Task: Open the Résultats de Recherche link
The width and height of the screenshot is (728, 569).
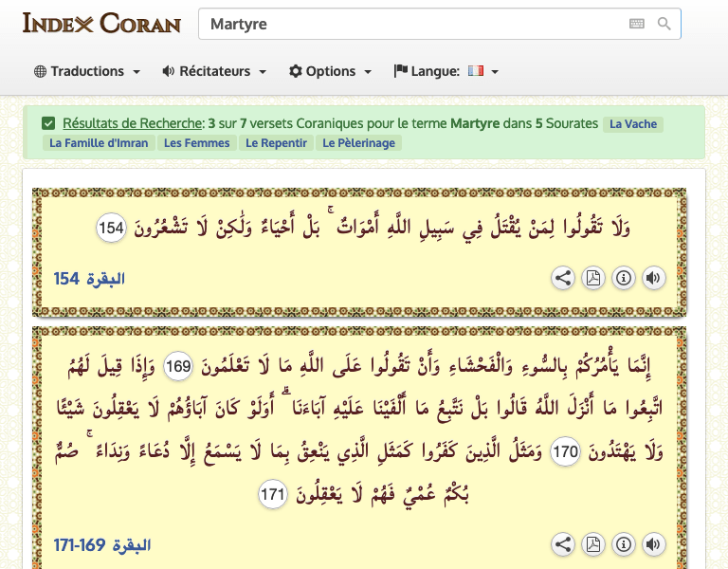Action: [x=133, y=123]
